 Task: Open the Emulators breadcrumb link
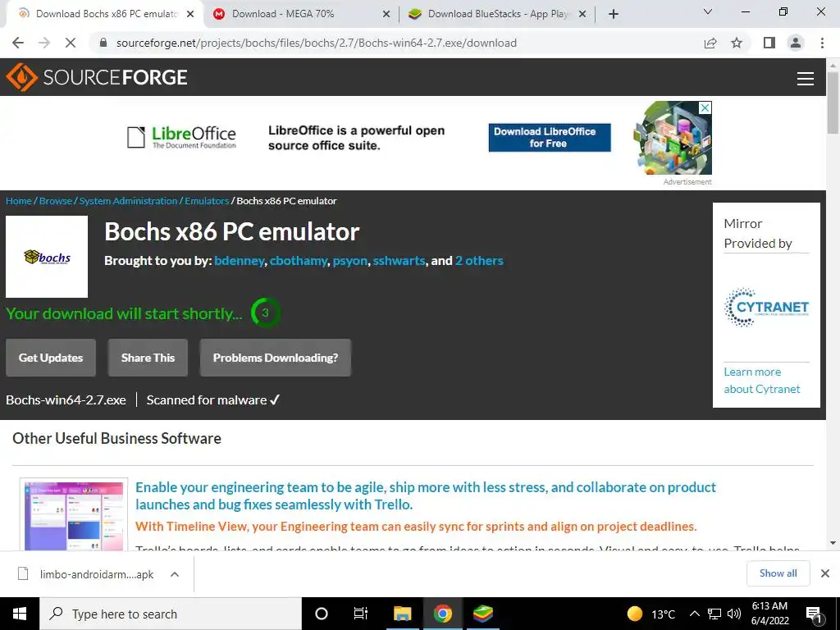point(207,201)
